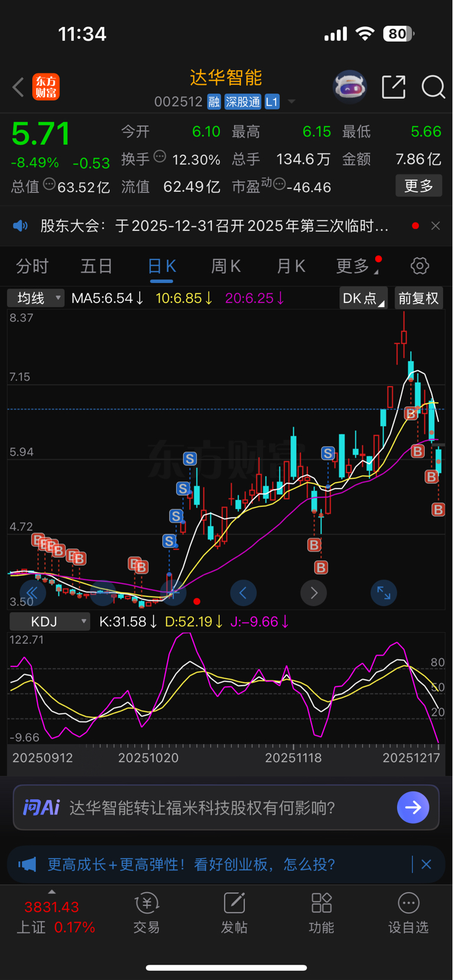Tap the D:52.19 value

click(x=194, y=622)
